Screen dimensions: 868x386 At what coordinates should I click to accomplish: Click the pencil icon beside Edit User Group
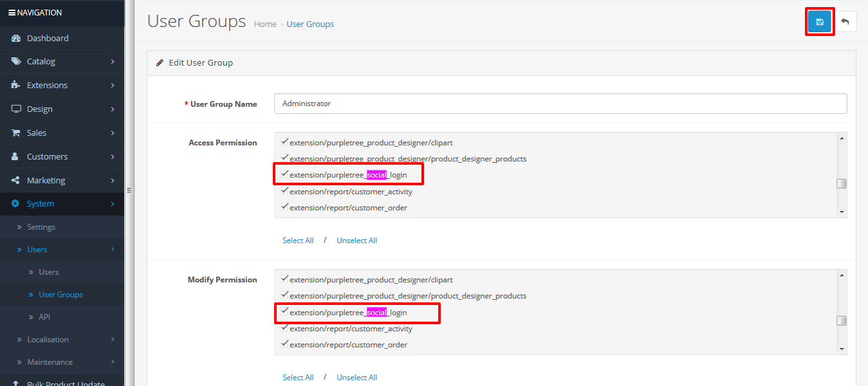(160, 63)
